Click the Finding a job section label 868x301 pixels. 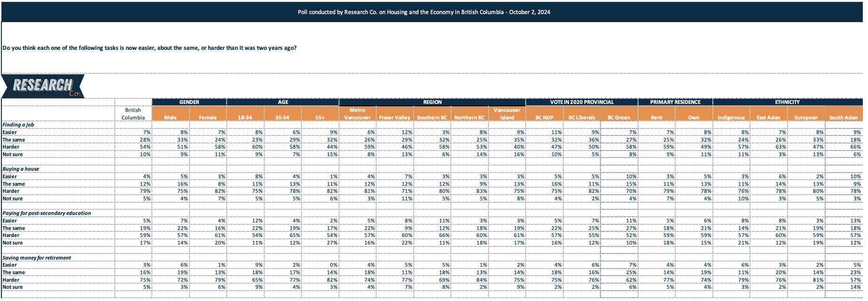pyautogui.click(x=18, y=125)
